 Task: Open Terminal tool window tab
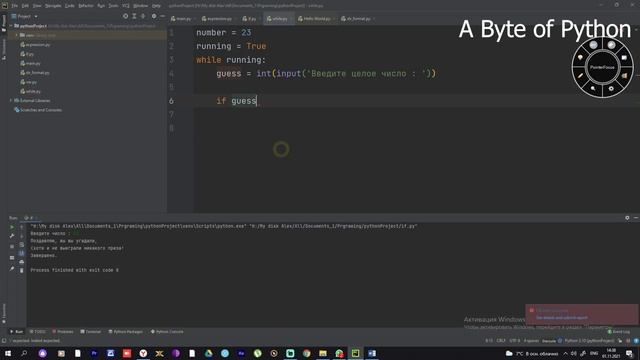pyautogui.click(x=91, y=332)
